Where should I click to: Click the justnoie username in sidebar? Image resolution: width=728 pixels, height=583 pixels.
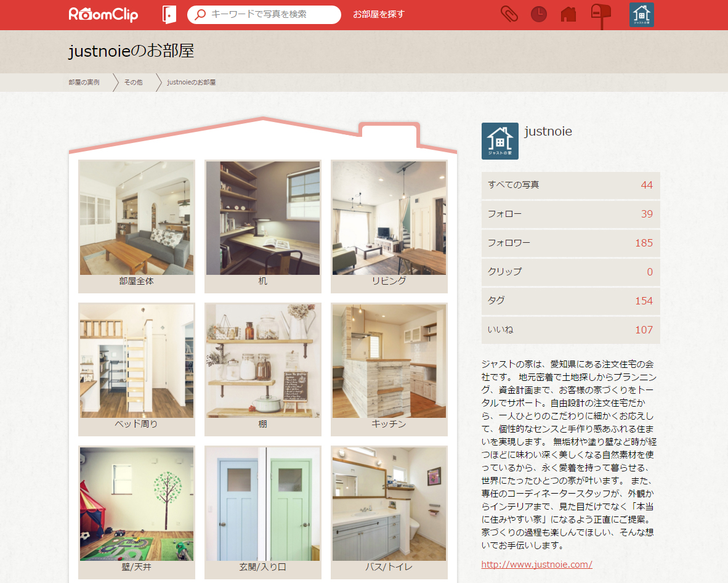click(548, 131)
